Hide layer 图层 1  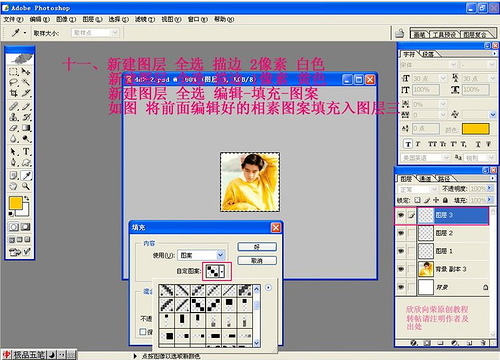(401, 251)
